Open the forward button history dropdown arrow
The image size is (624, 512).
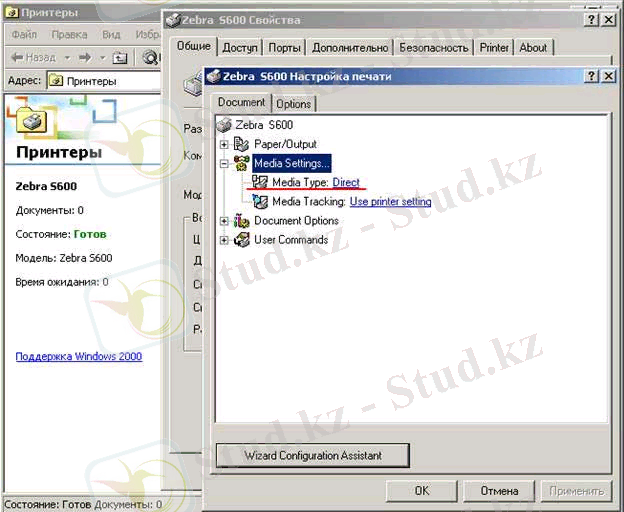pos(102,58)
